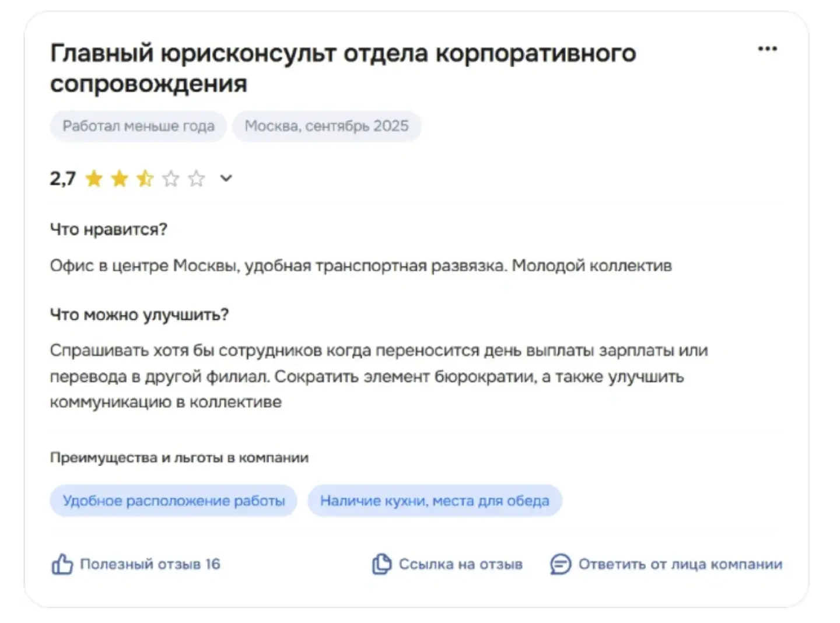Click the fourth empty rating star

[x=171, y=178]
